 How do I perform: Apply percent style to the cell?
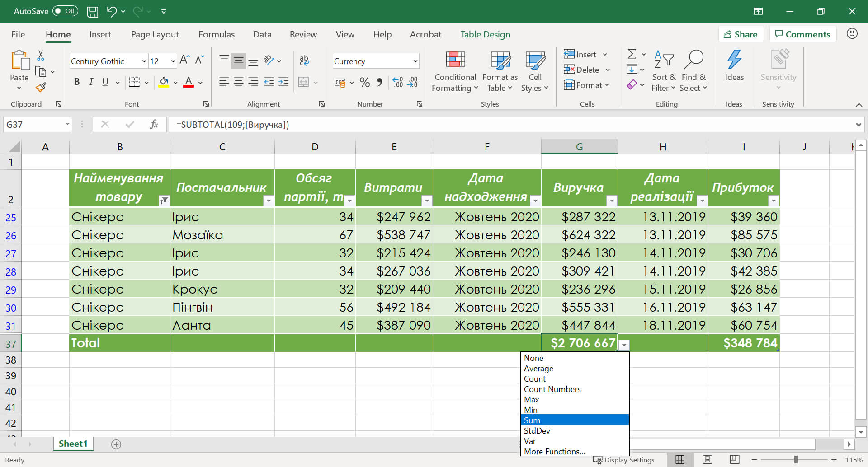pos(364,82)
